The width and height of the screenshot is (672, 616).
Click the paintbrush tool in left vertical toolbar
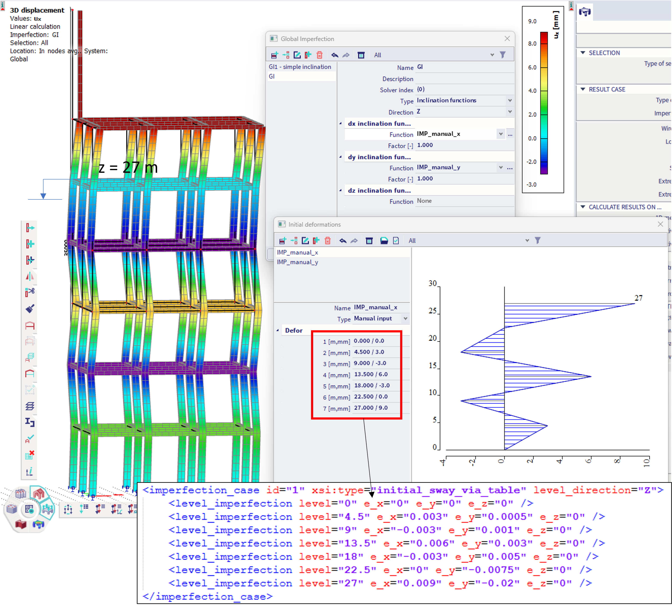pos(30,309)
